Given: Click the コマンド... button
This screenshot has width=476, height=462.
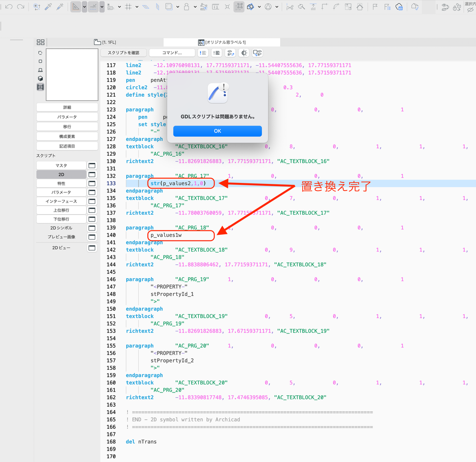Looking at the screenshot, I should coord(172,53).
